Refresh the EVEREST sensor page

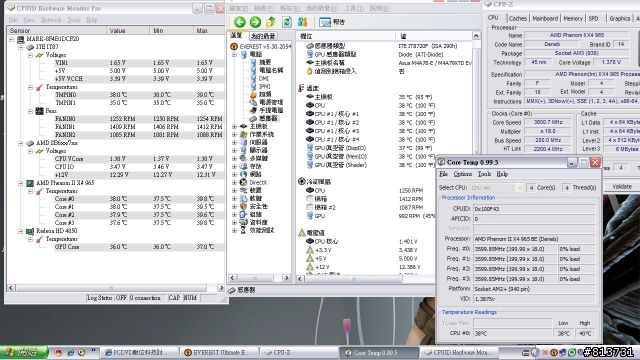click(287, 22)
